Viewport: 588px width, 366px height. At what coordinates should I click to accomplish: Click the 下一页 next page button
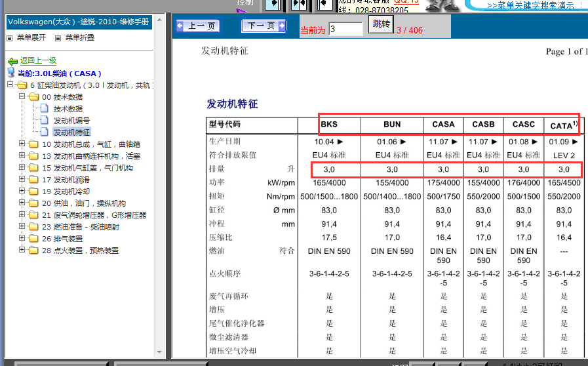pos(264,26)
